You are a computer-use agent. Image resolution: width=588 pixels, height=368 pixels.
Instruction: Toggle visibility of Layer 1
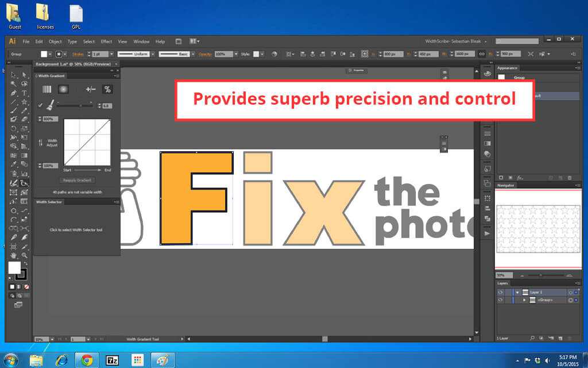tap(500, 292)
